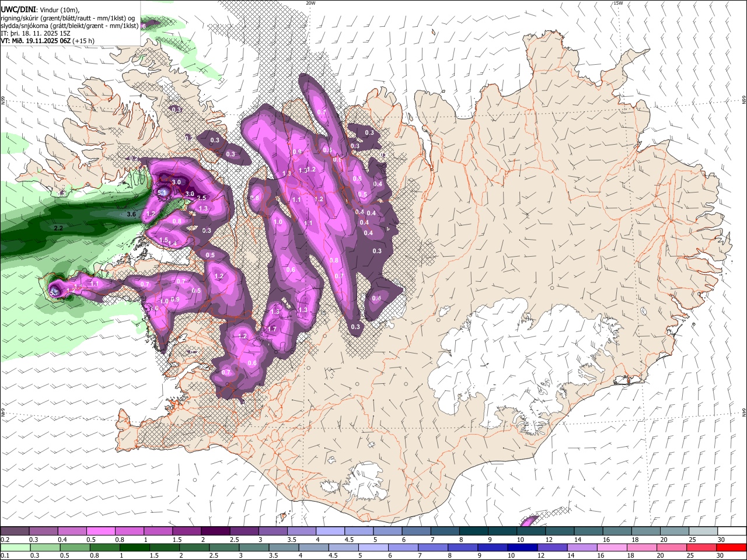Click the "15W" longitude label

pos(617,3)
